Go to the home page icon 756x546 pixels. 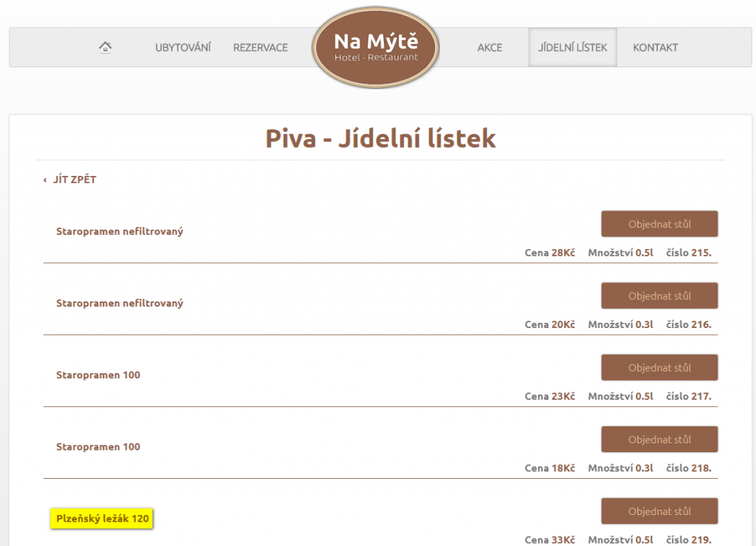pyautogui.click(x=105, y=47)
